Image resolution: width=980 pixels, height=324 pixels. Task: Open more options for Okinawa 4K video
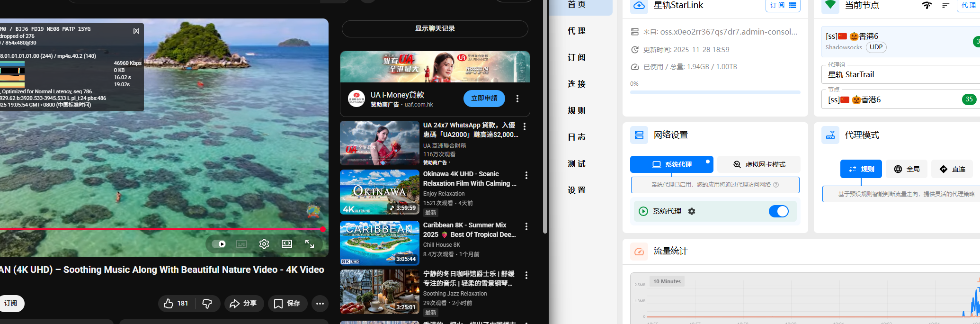point(526,175)
